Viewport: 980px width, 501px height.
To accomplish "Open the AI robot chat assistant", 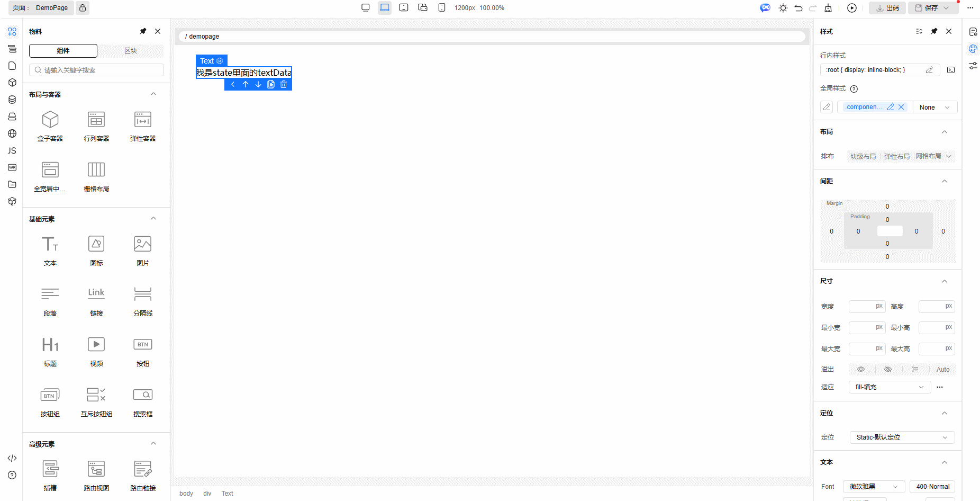I will pos(765,8).
